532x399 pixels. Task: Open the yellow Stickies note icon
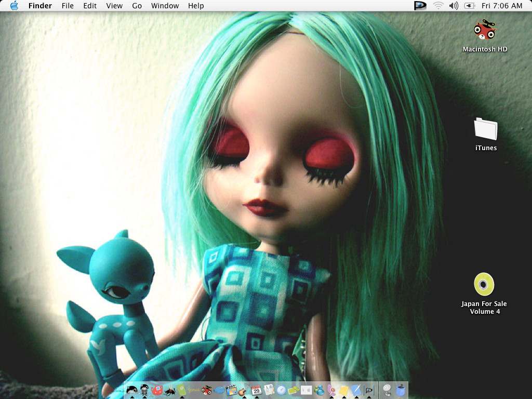coord(344,390)
